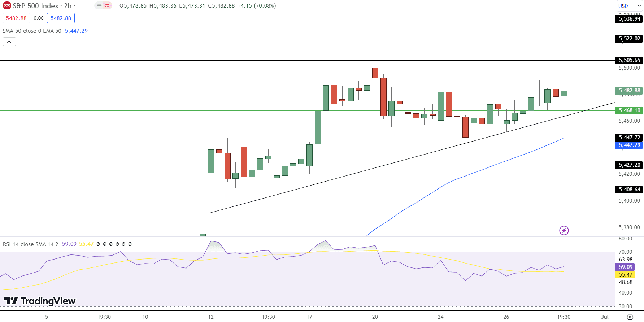Click the blue 5,447.29 EMA price label
Image resolution: width=644 pixels, height=322 pixels.
pos(629,145)
